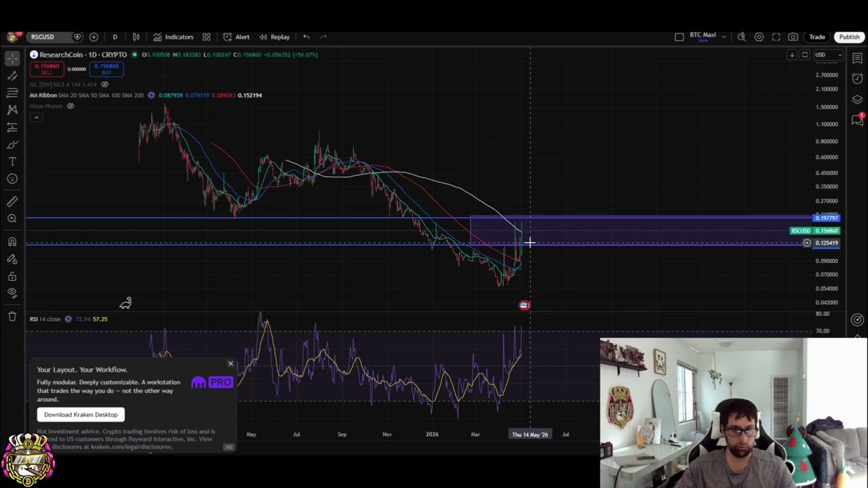Screen dimensions: 868x488
Task: Open the alerts clock panel
Action: coord(857,79)
